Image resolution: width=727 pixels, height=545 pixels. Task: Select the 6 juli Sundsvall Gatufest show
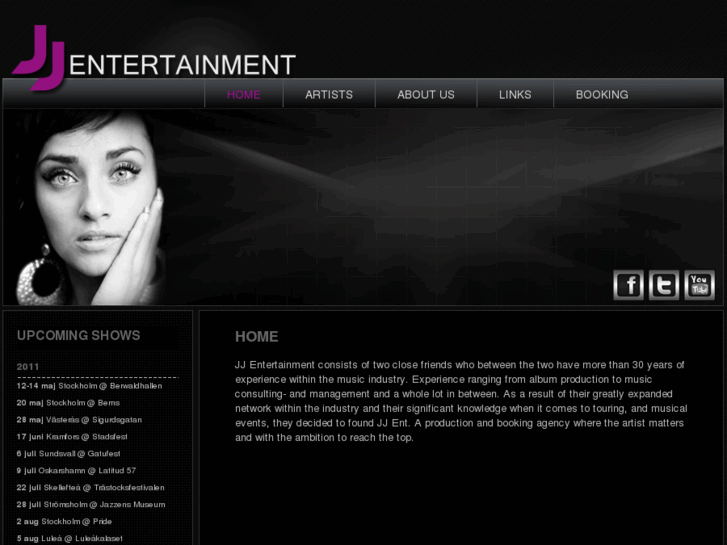coord(68,454)
